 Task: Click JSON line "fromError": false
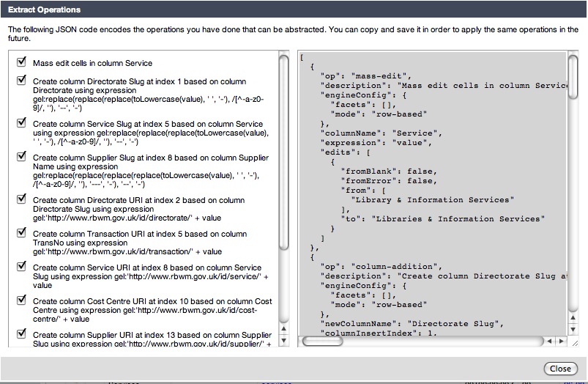tap(389, 180)
